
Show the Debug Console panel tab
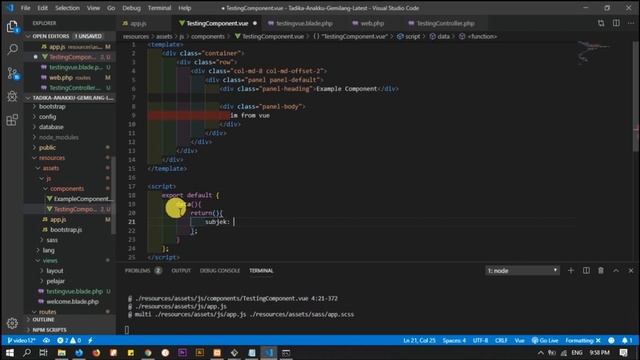tap(220, 271)
